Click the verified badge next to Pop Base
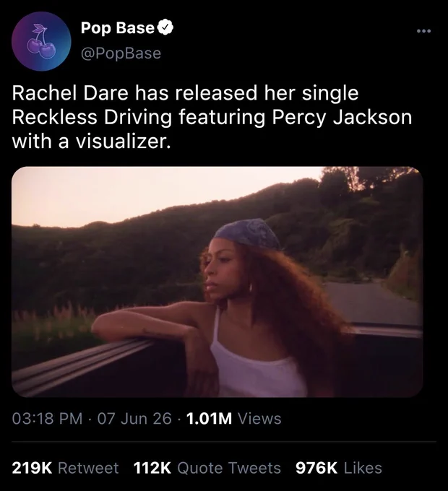This screenshot has width=448, height=491. click(x=165, y=27)
